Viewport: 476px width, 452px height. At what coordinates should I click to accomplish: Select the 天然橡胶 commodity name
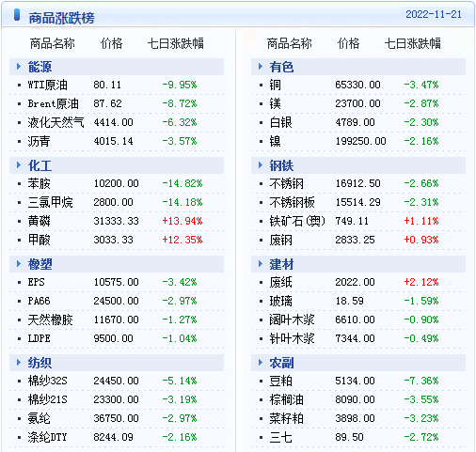point(50,320)
